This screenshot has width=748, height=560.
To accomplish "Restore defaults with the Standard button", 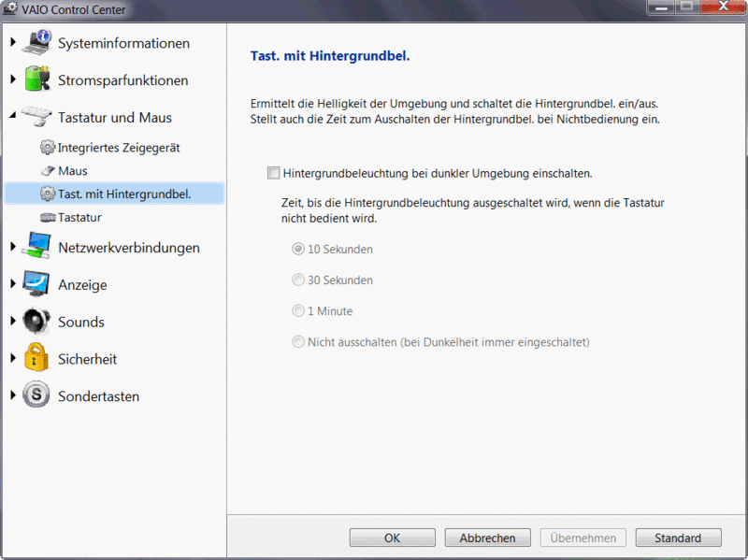I will (678, 538).
